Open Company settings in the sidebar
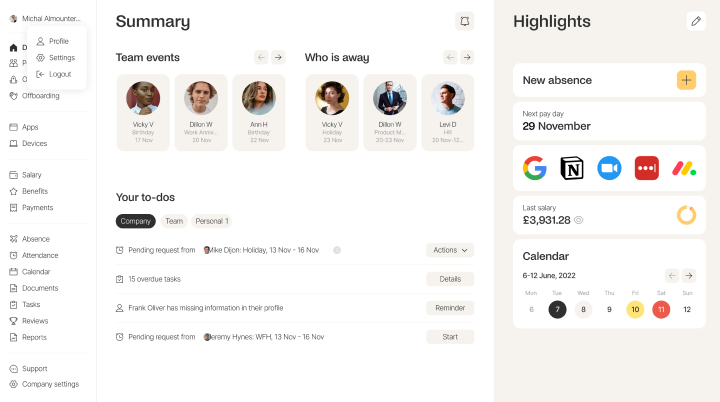 coord(50,384)
